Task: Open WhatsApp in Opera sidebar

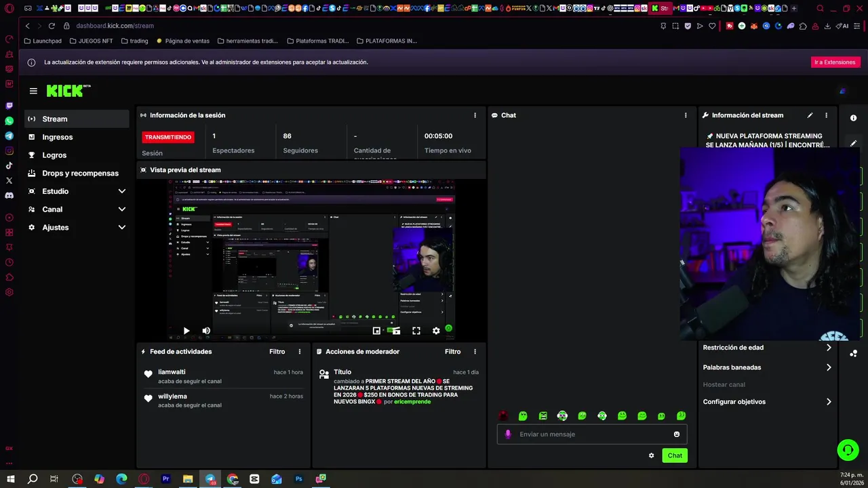Action: pos(9,121)
